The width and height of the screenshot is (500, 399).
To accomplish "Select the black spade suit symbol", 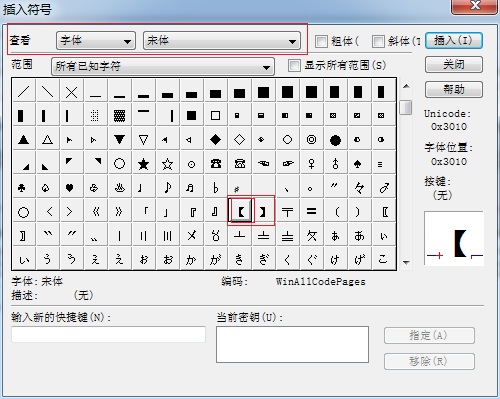I will tap(358, 164).
